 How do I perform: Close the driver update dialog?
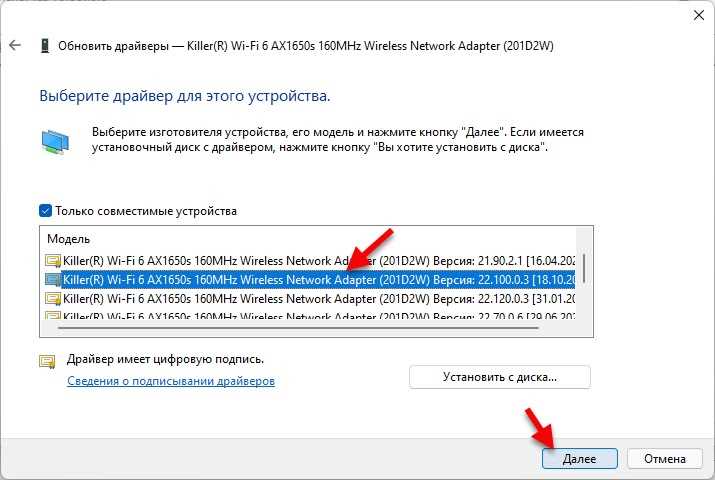click(x=699, y=15)
